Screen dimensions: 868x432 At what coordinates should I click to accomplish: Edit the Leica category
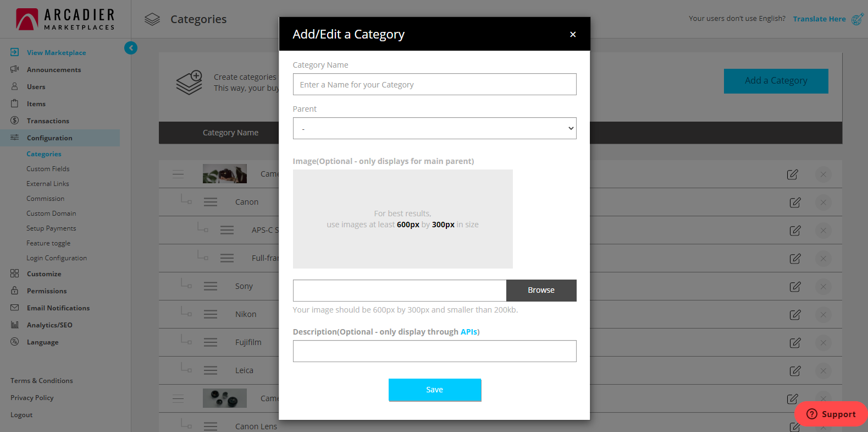click(795, 371)
